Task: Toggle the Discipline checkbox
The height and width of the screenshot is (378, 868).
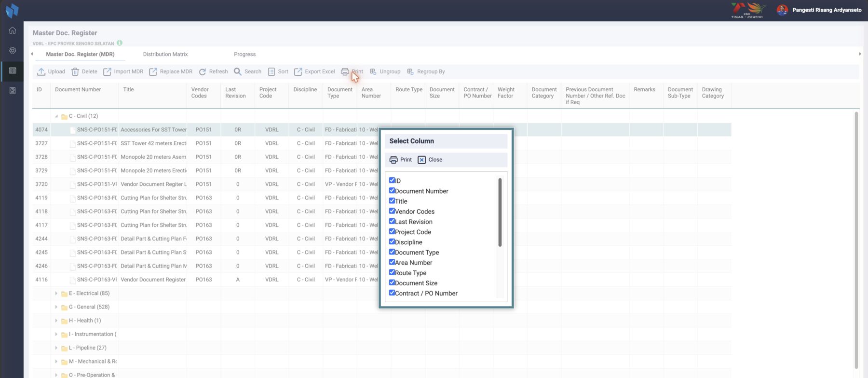Action: pos(392,242)
